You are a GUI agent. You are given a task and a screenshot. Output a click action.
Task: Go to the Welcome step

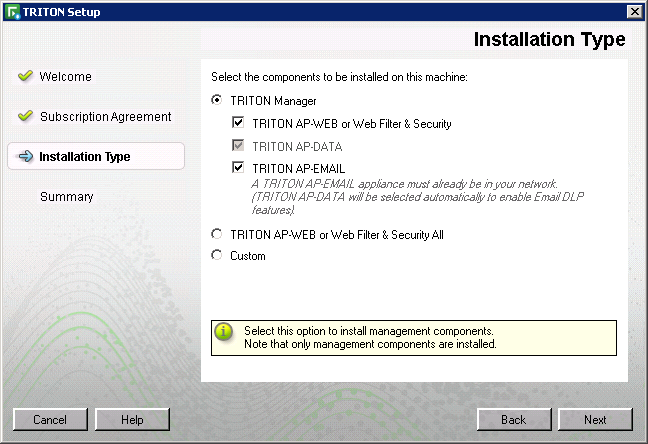pyautogui.click(x=65, y=76)
